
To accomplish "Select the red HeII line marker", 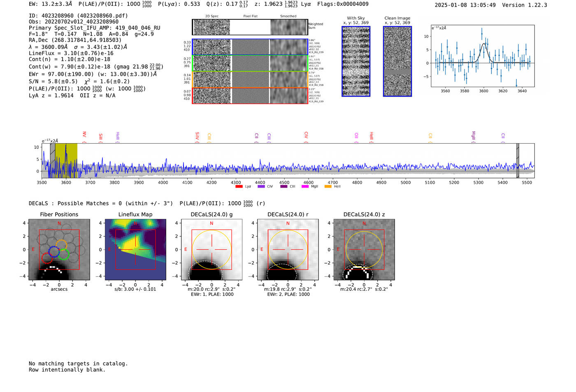I will (371, 137).
